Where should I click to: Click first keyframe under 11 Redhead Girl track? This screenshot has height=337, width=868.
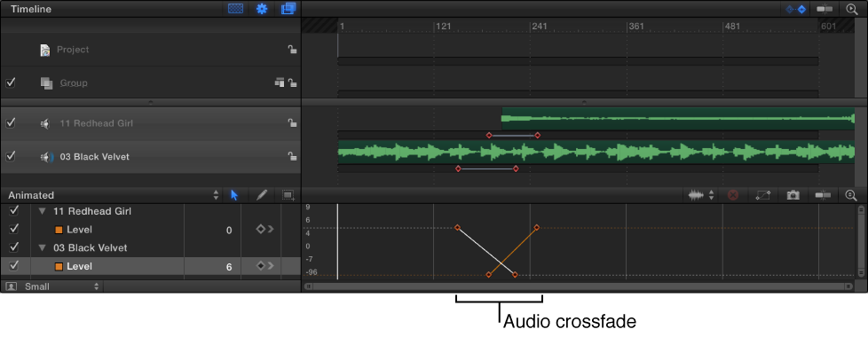coord(489,135)
